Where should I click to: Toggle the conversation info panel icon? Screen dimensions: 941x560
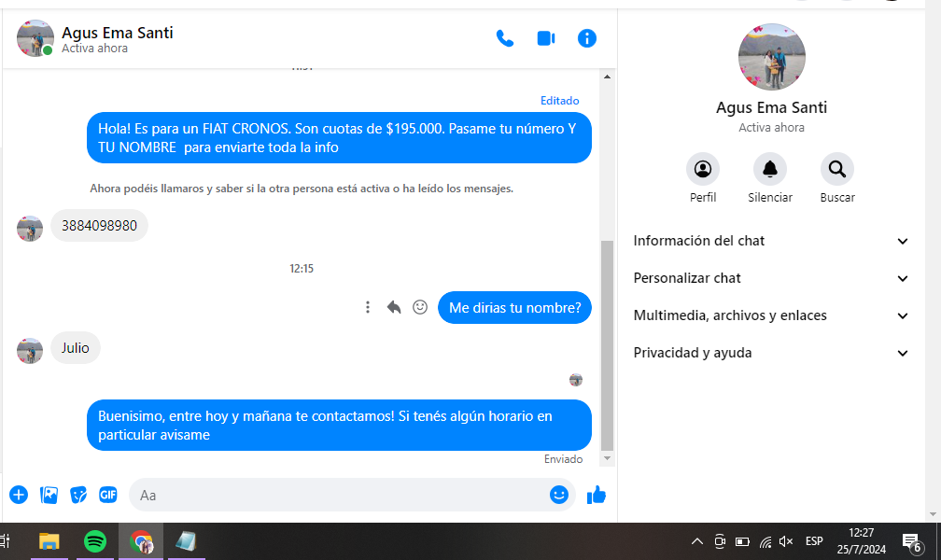[x=586, y=38]
